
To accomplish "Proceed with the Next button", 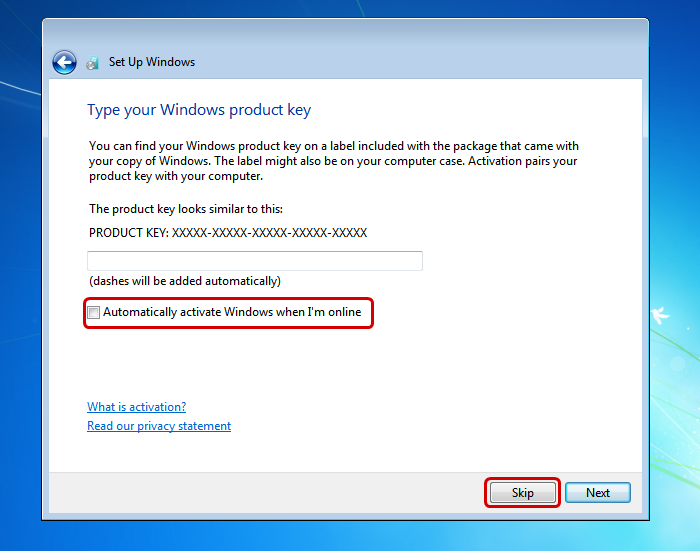I will [598, 493].
